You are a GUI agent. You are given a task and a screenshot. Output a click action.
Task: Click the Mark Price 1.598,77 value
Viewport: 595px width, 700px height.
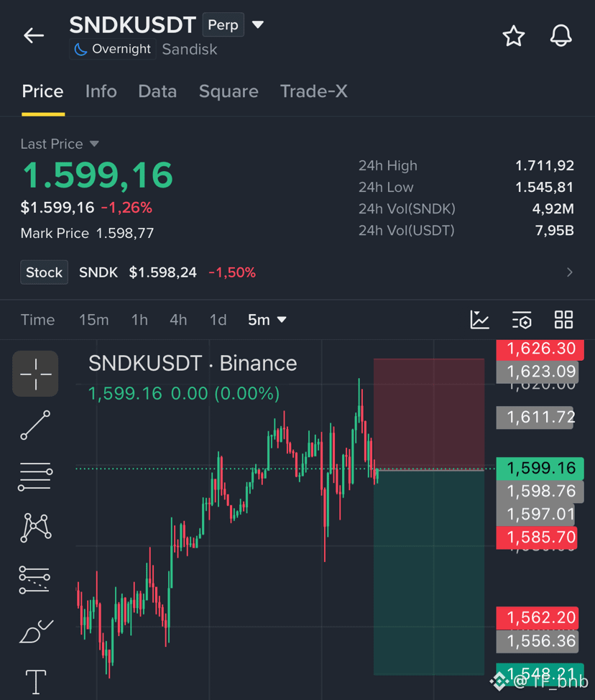pos(125,233)
